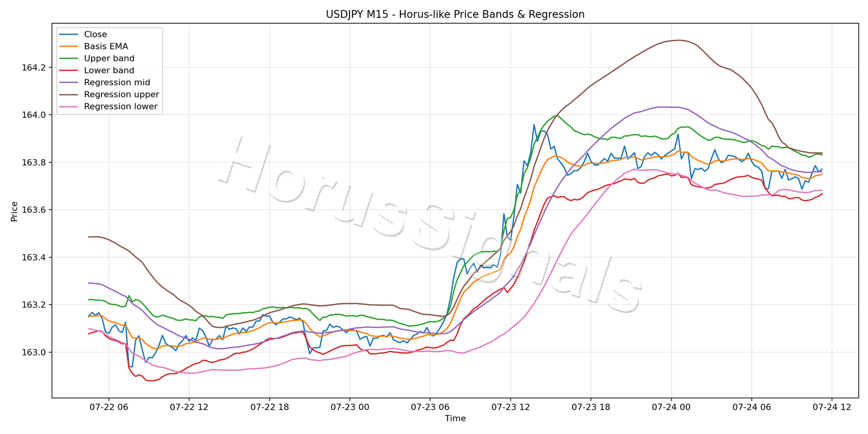Click the x-axis tick '07-22 12'
The height and width of the screenshot is (434, 868).
[x=189, y=407]
